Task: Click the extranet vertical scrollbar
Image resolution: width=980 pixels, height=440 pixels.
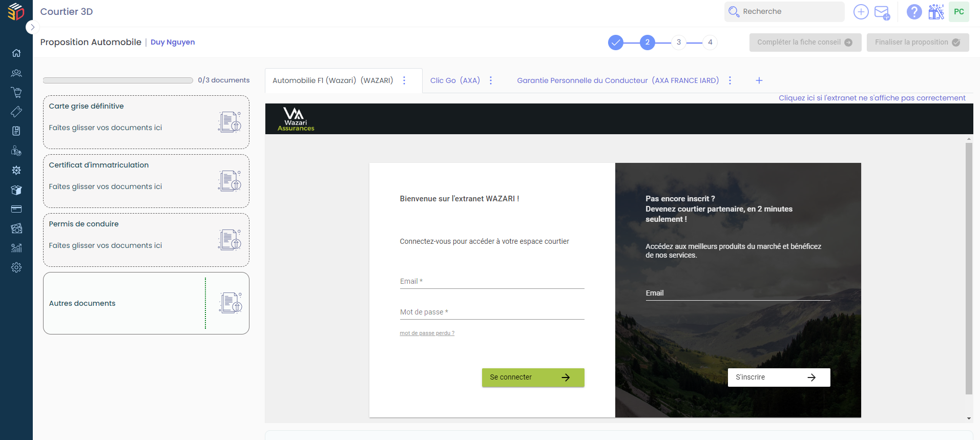Action: 969,268
